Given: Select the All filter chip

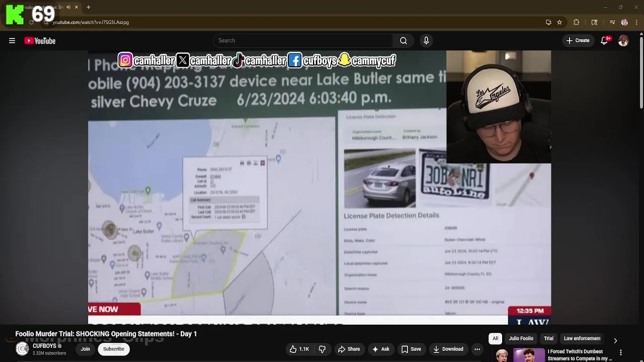Looking at the screenshot, I should [x=495, y=338].
